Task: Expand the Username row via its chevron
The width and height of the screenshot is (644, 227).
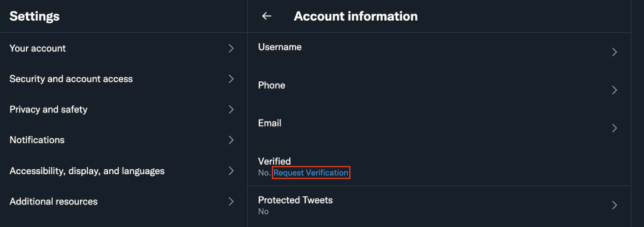Action: tap(614, 52)
